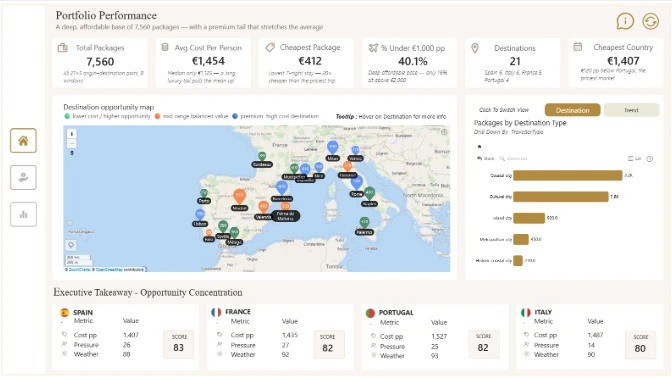Click the Palma de Mallorca map label
Image resolution: width=672 pixels, height=378 pixels.
(285, 216)
